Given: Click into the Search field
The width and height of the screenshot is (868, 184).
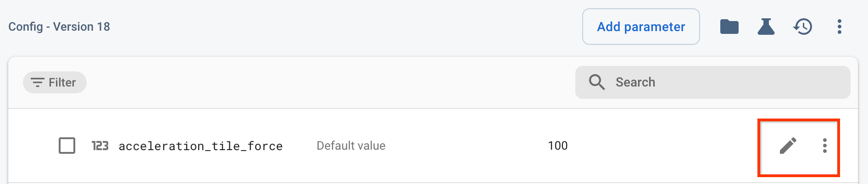Looking at the screenshot, I should click(734, 82).
